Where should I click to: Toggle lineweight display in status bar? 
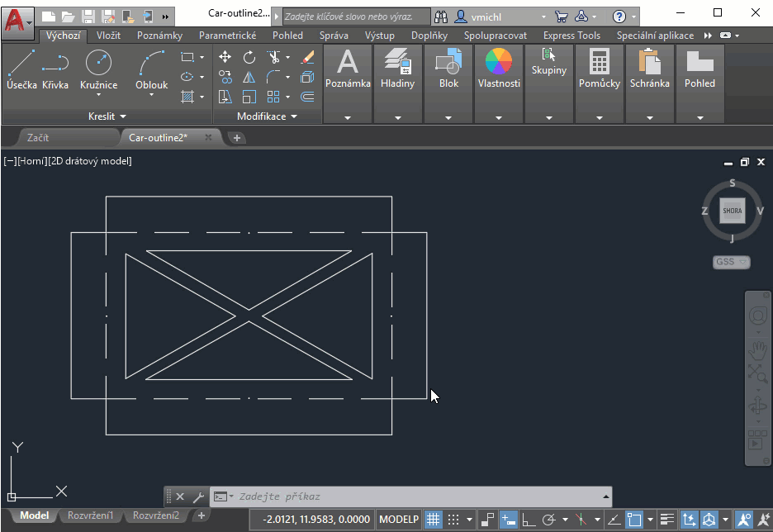[x=667, y=519]
